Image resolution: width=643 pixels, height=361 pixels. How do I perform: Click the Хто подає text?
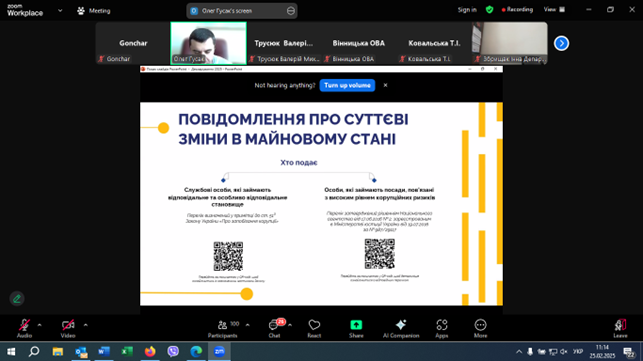[x=299, y=162]
